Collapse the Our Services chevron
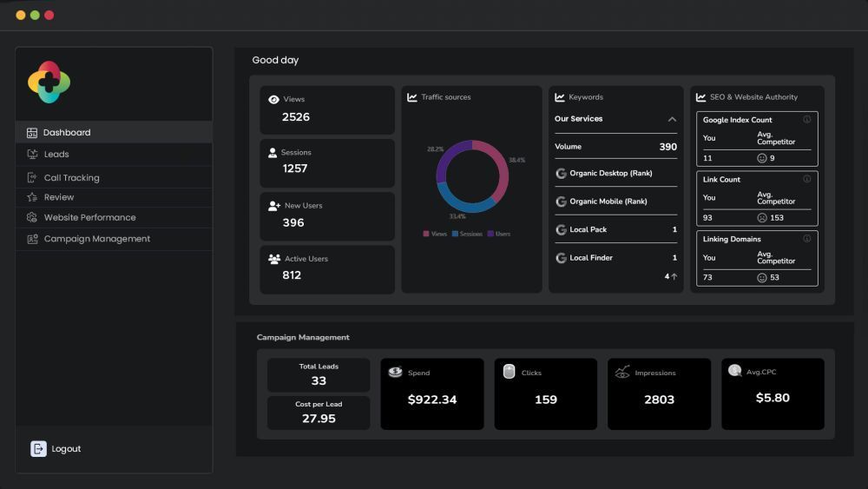Image resolution: width=868 pixels, height=489 pixels. coord(672,119)
